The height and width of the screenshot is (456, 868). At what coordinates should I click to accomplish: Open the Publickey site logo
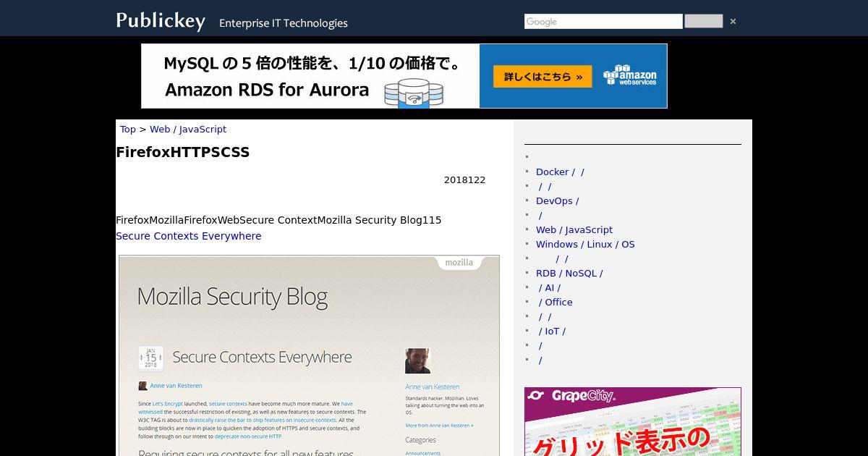tap(161, 21)
